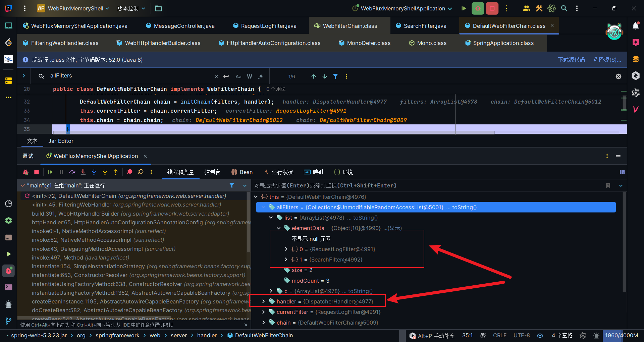Expand replace row chevron in find bar
The height and width of the screenshot is (342, 644).
coord(24,76)
